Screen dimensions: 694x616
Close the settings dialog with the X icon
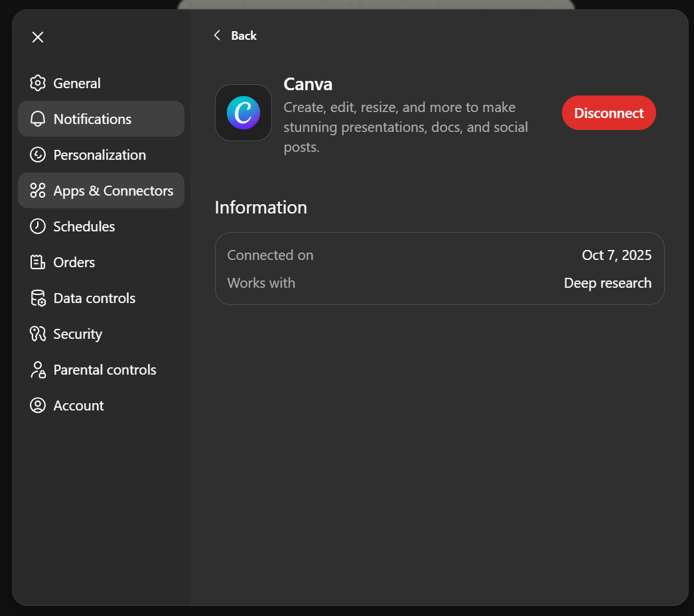38,37
